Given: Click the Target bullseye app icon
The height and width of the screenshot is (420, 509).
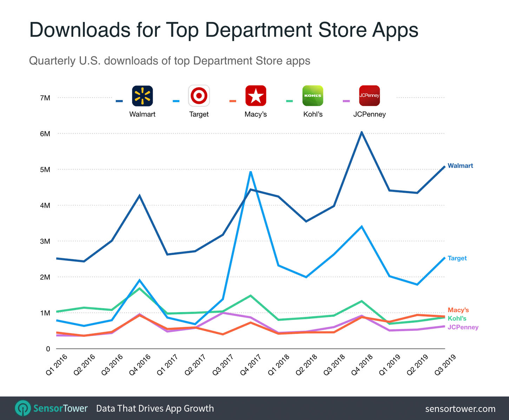Looking at the screenshot, I should (199, 95).
